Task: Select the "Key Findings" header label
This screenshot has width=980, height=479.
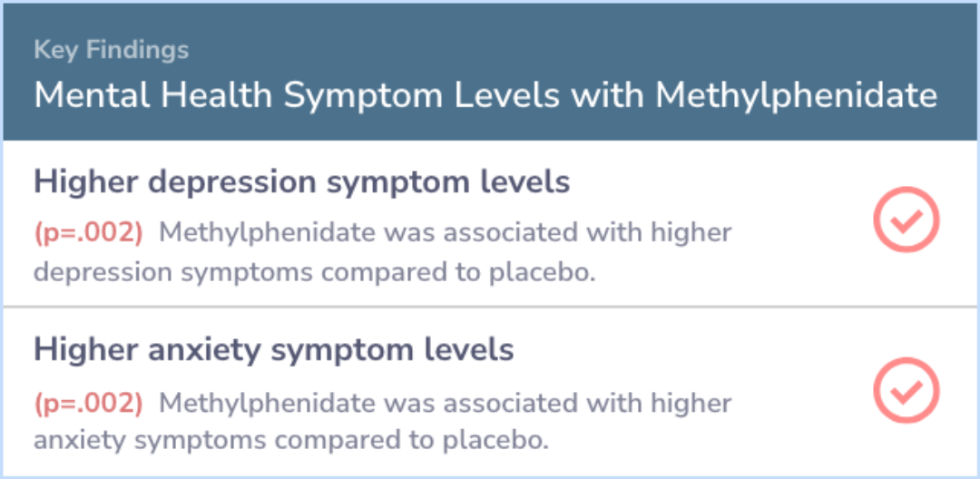Action: [112, 50]
